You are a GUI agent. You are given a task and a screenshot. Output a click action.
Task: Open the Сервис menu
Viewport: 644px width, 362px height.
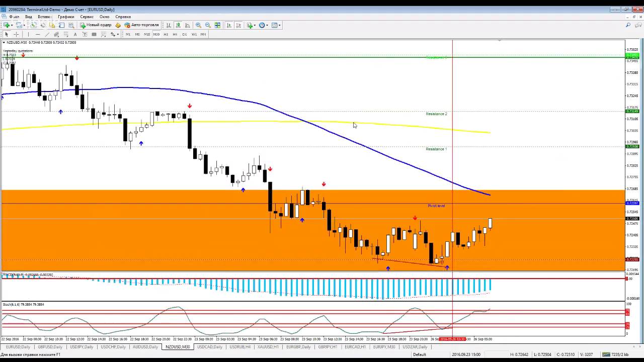pos(87,17)
